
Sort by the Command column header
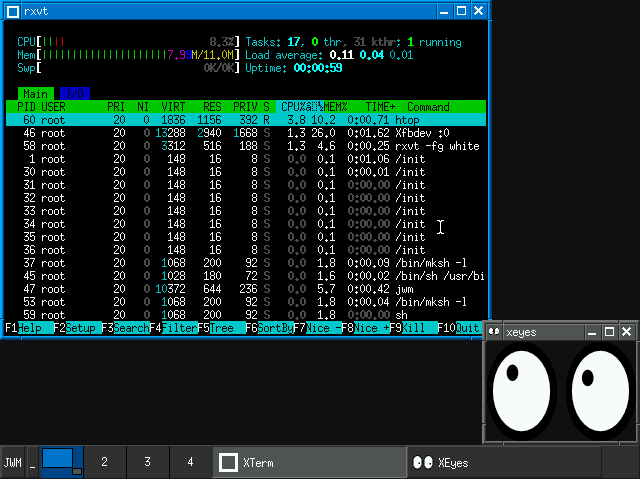click(x=429, y=107)
